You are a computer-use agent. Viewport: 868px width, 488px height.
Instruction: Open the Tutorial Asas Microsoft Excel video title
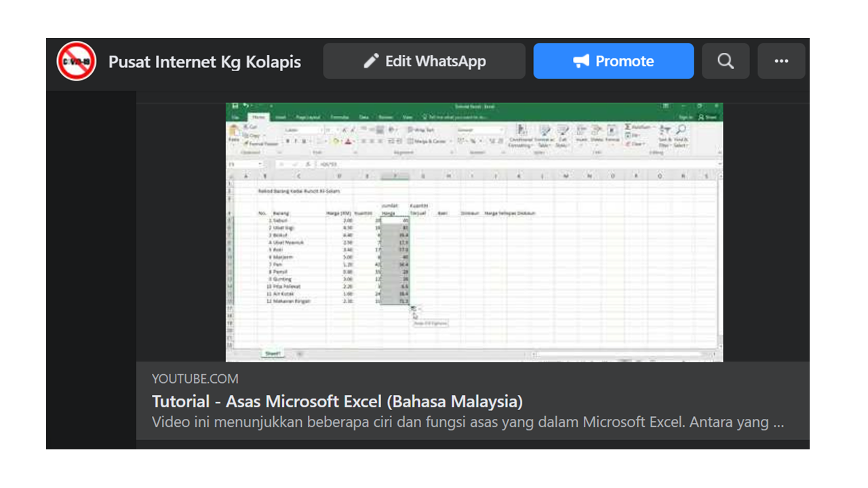(x=337, y=401)
